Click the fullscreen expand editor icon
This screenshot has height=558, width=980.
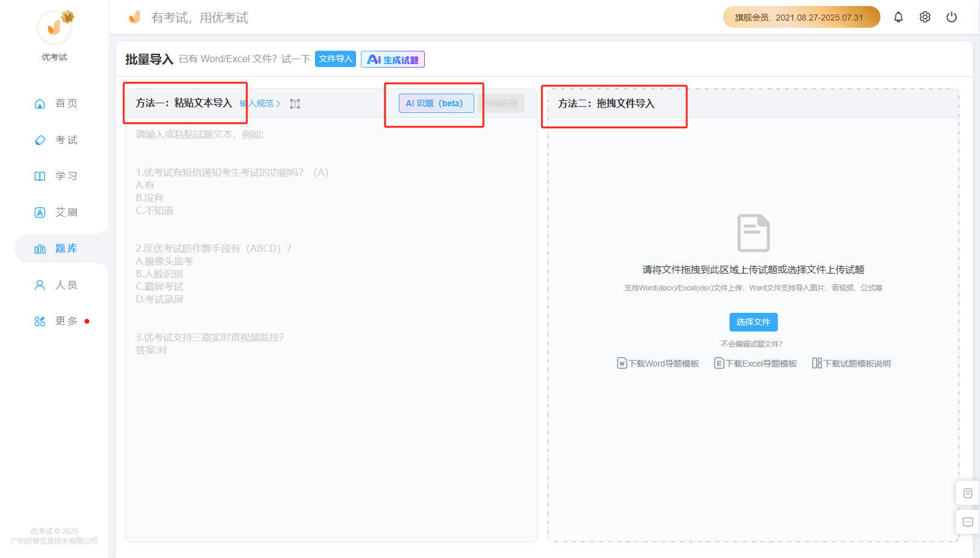point(295,104)
